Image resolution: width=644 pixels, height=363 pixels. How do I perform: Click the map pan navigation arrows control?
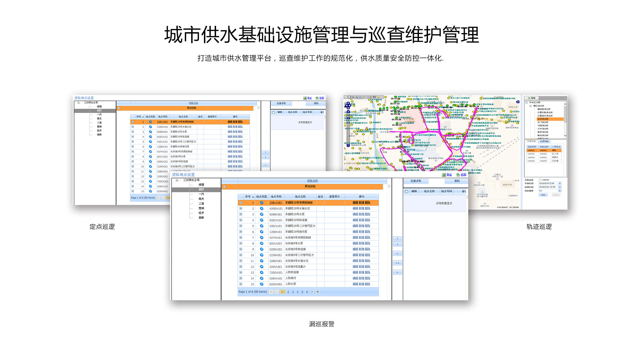pos(348,106)
